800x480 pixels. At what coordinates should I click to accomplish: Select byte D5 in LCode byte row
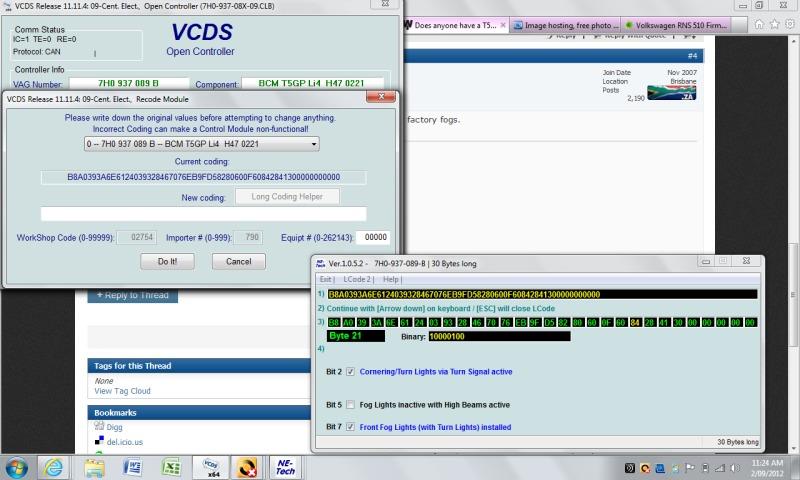point(549,322)
